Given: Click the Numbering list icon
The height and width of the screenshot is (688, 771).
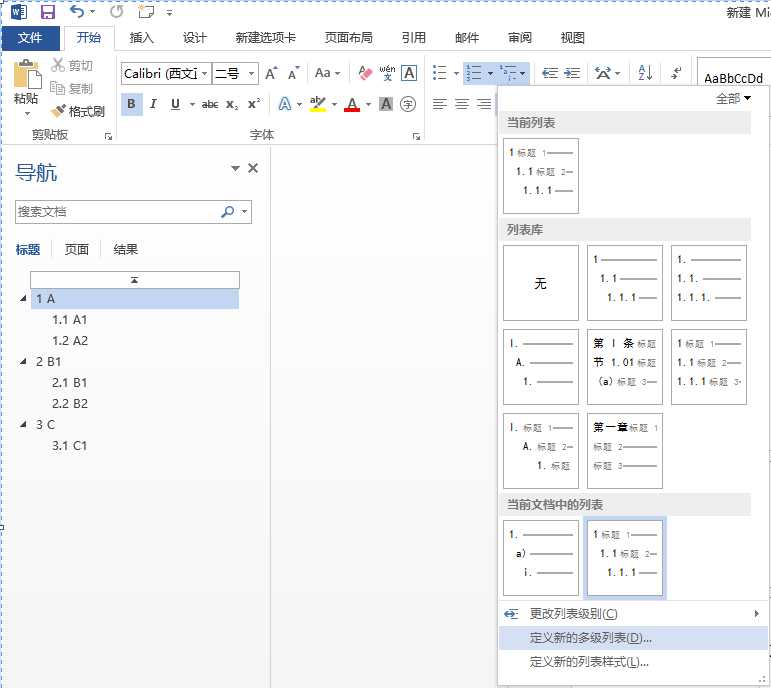Looking at the screenshot, I should click(474, 73).
